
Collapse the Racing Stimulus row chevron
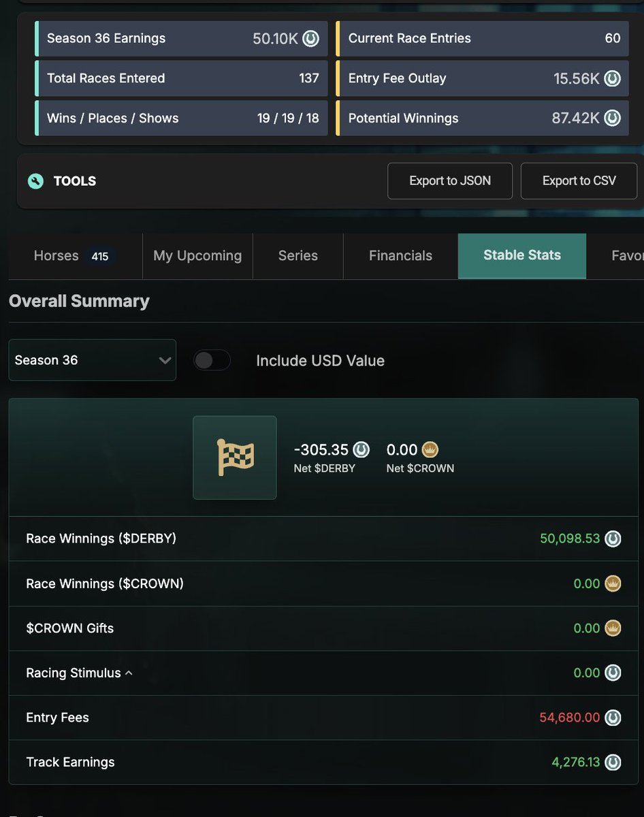point(129,673)
